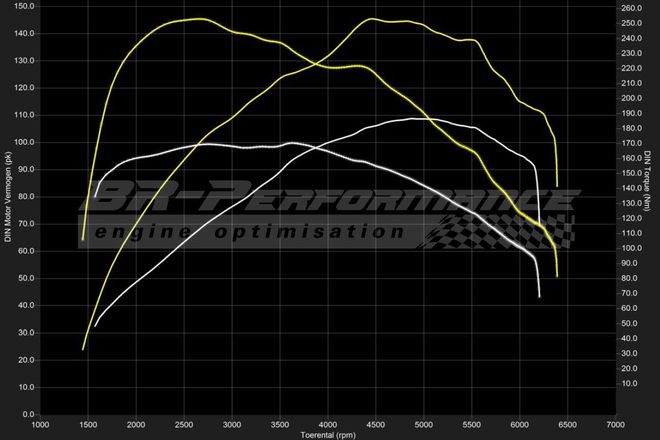Click the 7000 rpm x-axis tick label

[x=615, y=424]
